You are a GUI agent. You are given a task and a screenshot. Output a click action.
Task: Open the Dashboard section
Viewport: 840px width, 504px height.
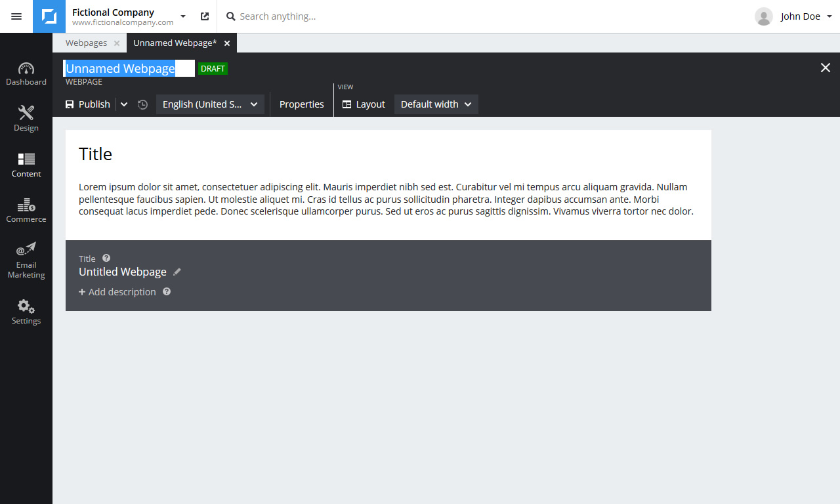26,73
